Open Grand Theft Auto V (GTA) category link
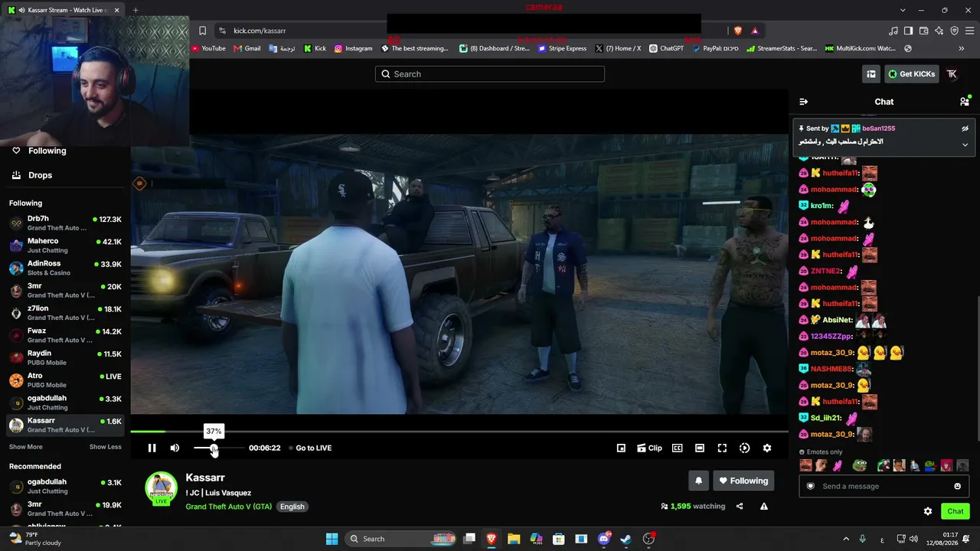 click(x=228, y=507)
